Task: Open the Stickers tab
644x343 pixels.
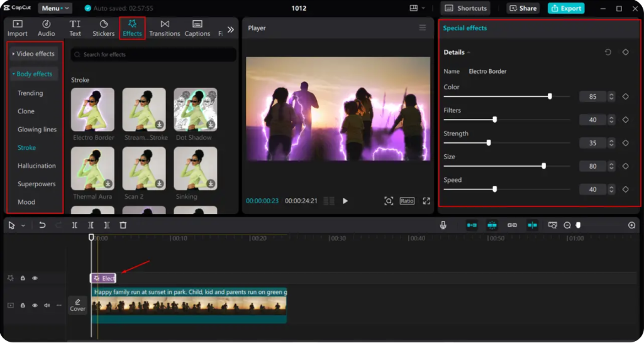Action: pos(104,28)
